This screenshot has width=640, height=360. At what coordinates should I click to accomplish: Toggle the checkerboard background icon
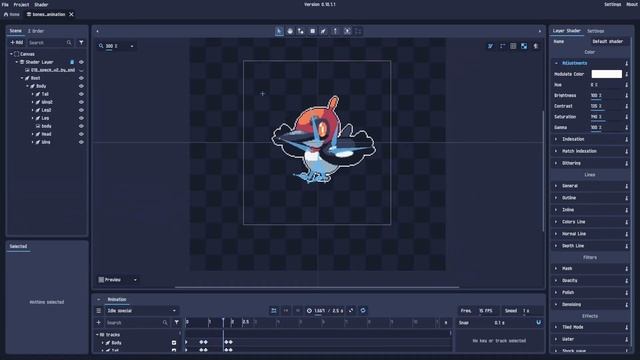524,46
